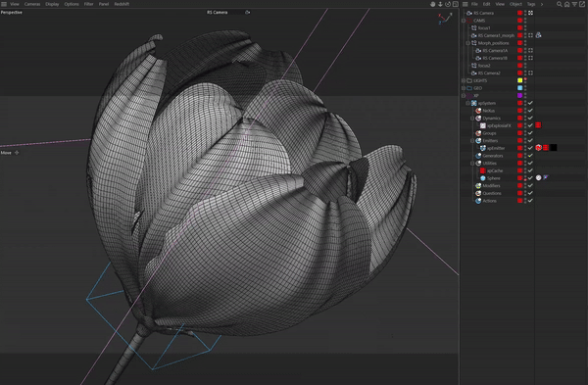588x385 pixels.
Task: Click the filter funnel icon in Object Manager
Action: coord(574,4)
